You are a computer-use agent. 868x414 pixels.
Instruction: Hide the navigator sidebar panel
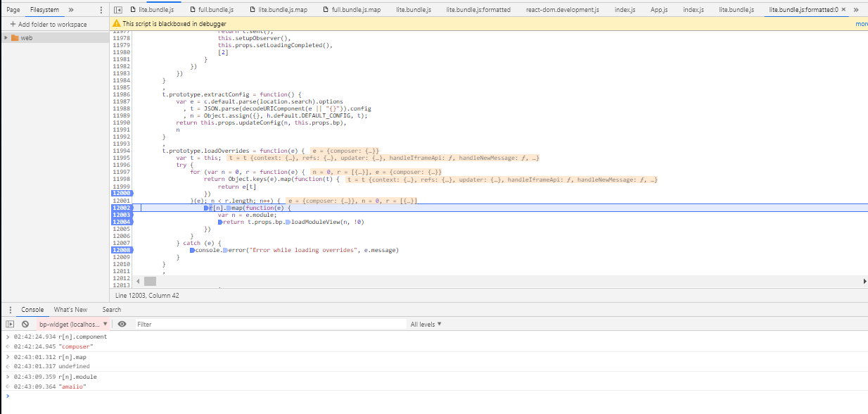coord(117,10)
